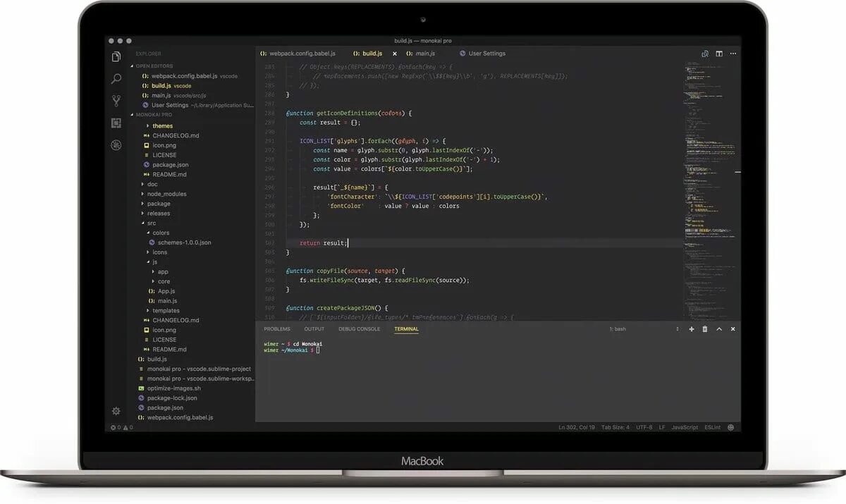The image size is (846, 504).
Task: Click the ESLint status item
Action: (712, 427)
